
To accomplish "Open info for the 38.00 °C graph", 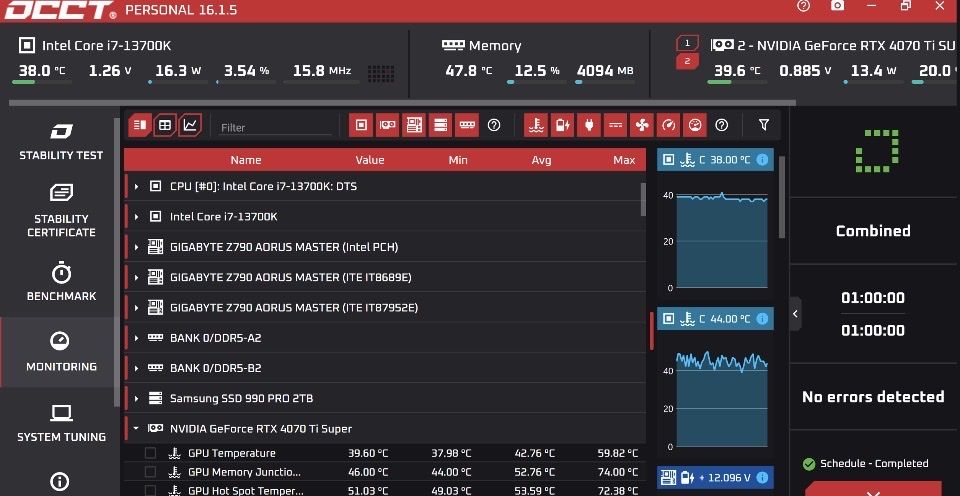I will [762, 160].
